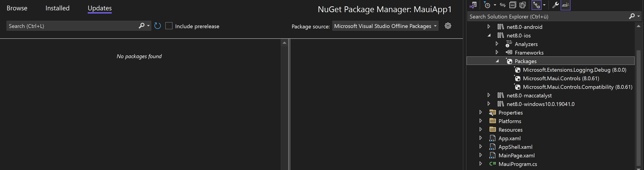Open Properties with the wrench icon
The height and width of the screenshot is (170, 644).
pos(555,5)
